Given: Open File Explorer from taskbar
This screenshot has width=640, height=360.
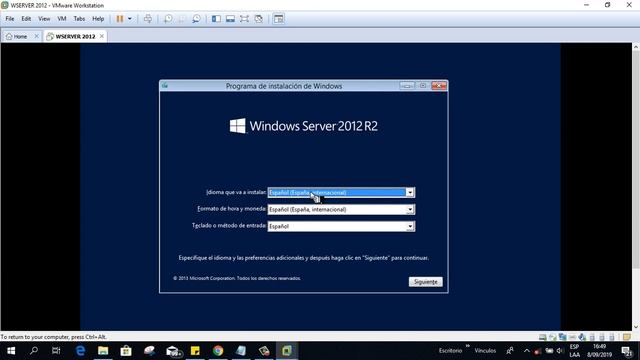Looking at the screenshot, I should [103, 351].
